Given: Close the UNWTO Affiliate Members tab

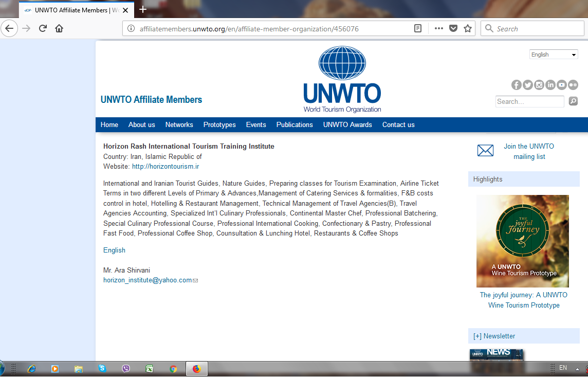Looking at the screenshot, I should pos(125,10).
